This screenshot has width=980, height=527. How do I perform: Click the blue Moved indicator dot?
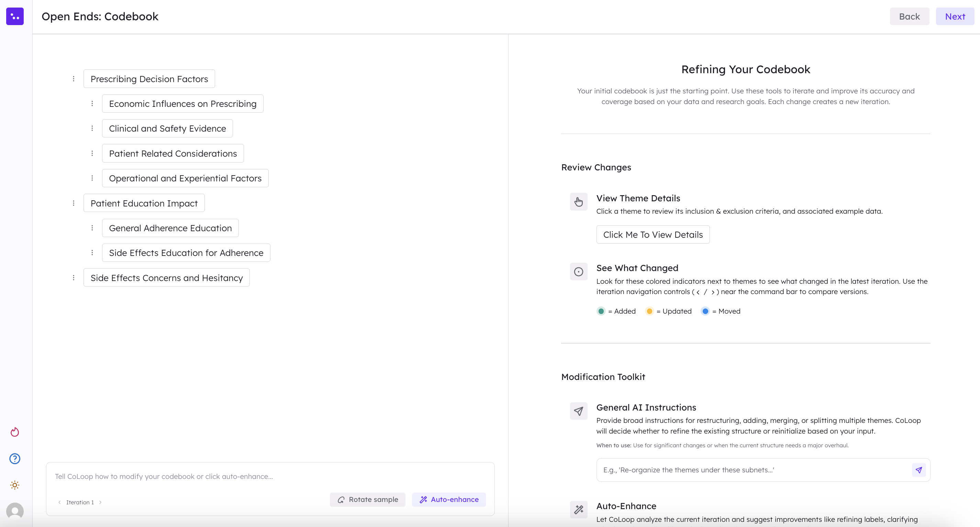click(x=705, y=311)
